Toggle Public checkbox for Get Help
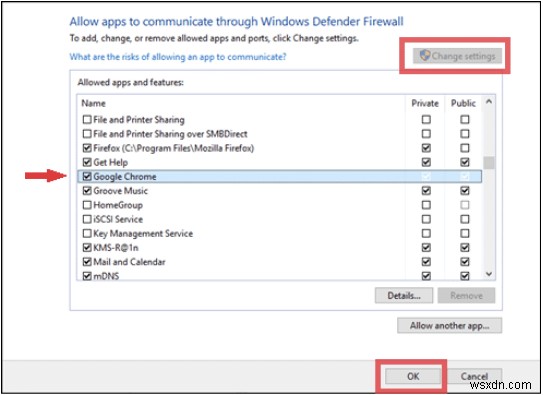543x395 pixels. (x=465, y=162)
